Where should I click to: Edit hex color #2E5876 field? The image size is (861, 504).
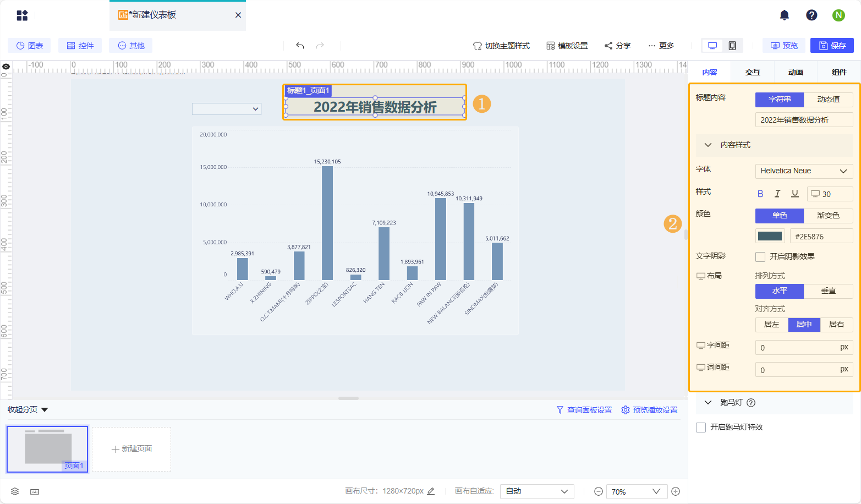(x=821, y=237)
